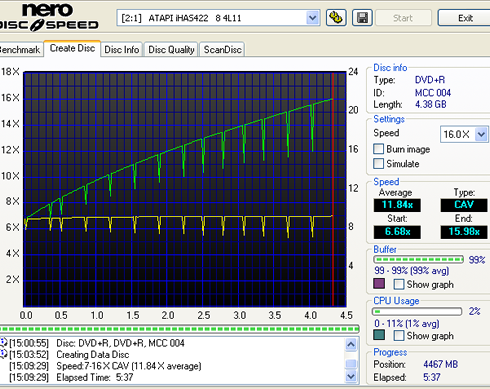Toggle Show graph under CPU Usage
Image resolution: width=490 pixels, height=389 pixels.
tap(399, 335)
